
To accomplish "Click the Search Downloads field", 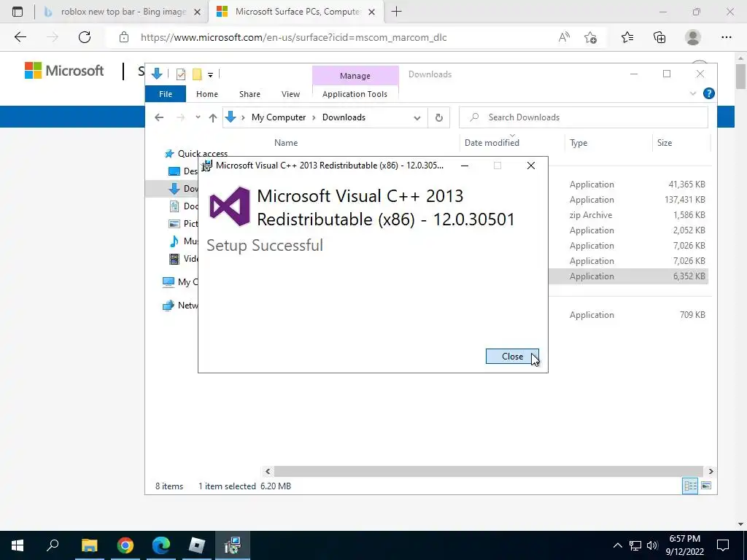I will pyautogui.click(x=583, y=117).
